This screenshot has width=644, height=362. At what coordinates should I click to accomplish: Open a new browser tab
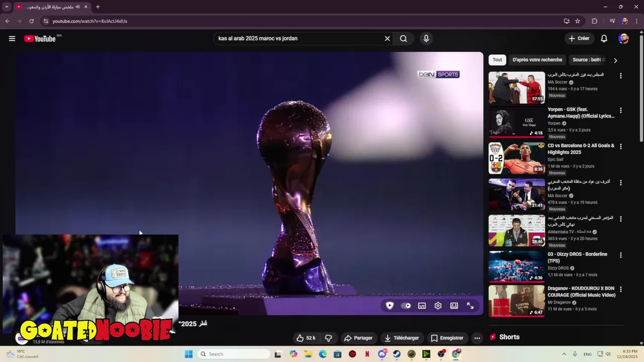tap(98, 7)
